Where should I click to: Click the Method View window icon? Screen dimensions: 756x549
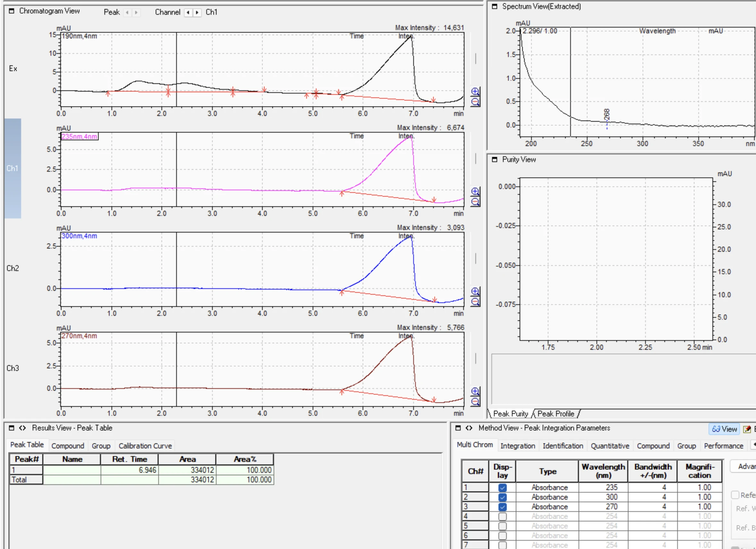tap(458, 428)
